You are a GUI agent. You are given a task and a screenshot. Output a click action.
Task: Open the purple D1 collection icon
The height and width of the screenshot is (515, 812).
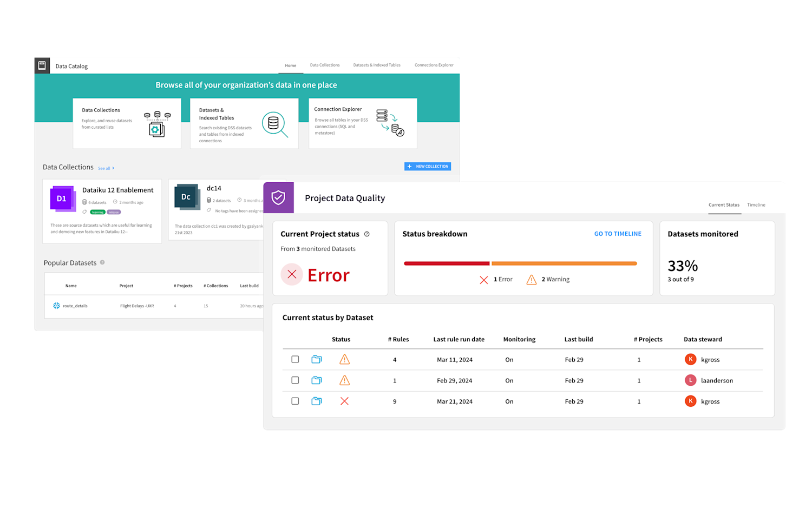pos(63,199)
